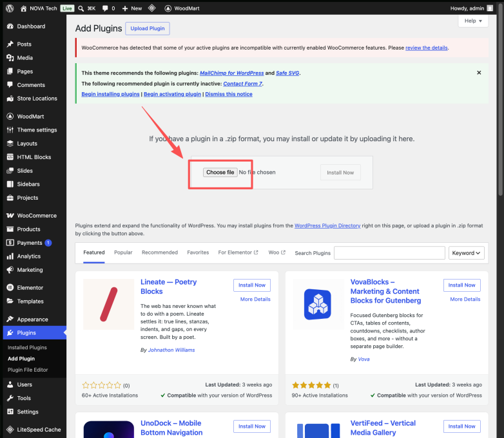
Task: Click the admin avatar next to Howdy
Action: (490, 8)
